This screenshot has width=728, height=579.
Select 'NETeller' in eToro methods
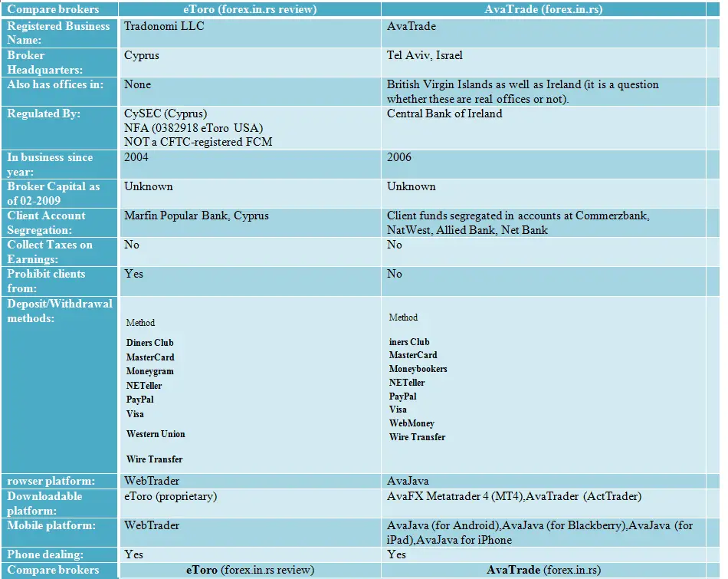coord(144,386)
